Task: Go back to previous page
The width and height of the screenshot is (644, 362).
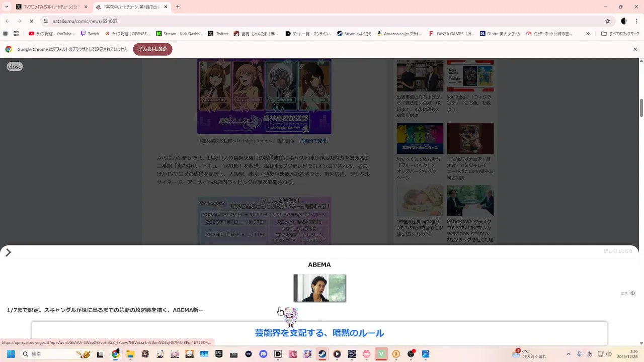Action: (x=8, y=21)
